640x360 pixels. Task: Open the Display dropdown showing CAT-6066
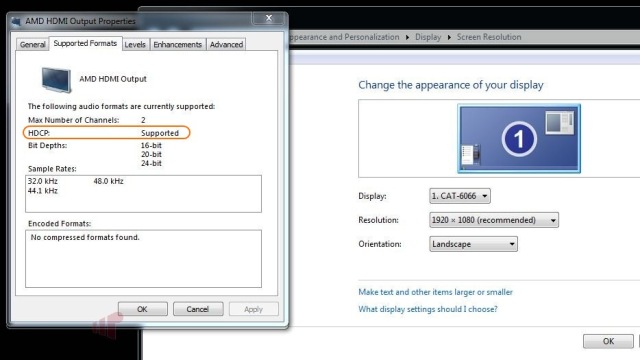point(460,196)
